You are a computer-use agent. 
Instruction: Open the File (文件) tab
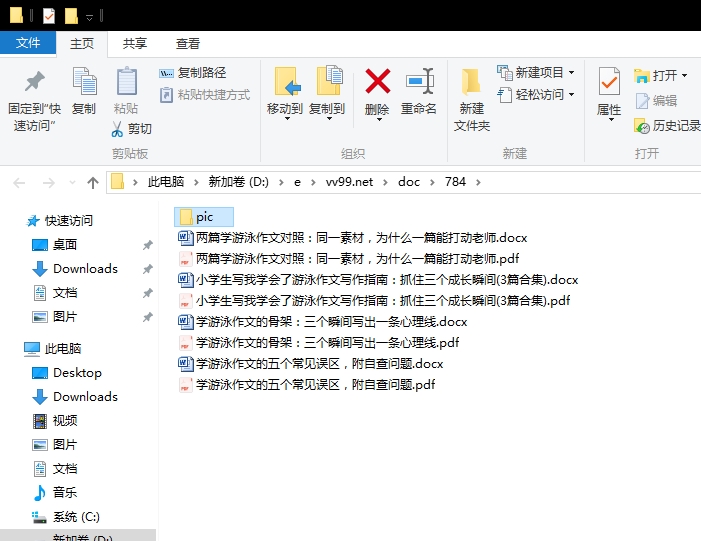point(28,43)
